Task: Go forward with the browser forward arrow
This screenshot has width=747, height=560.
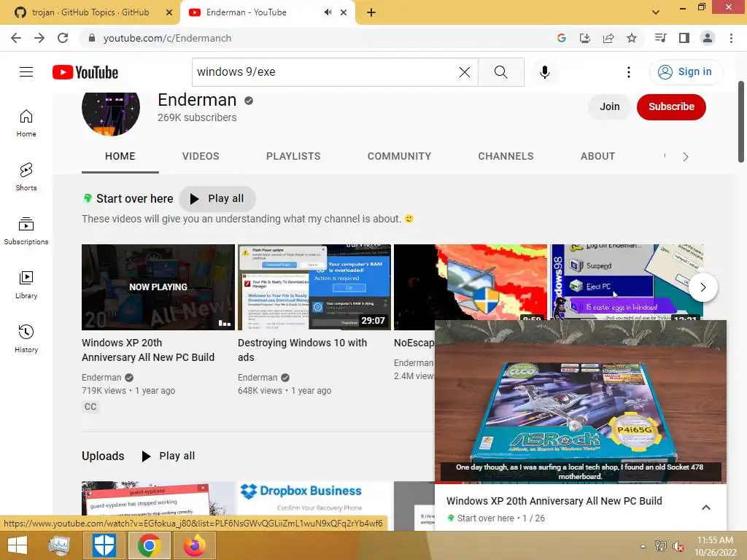Action: [39, 38]
